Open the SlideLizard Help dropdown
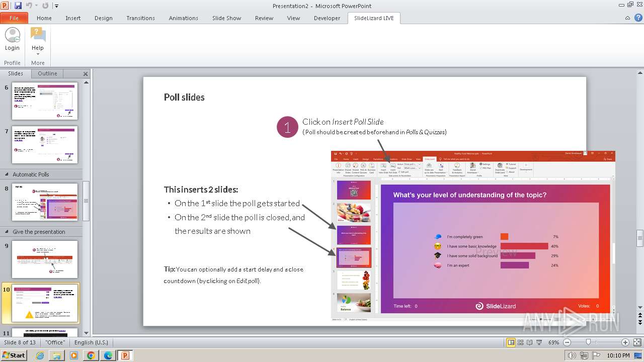Viewport: 644px width, 362px height. (x=38, y=42)
